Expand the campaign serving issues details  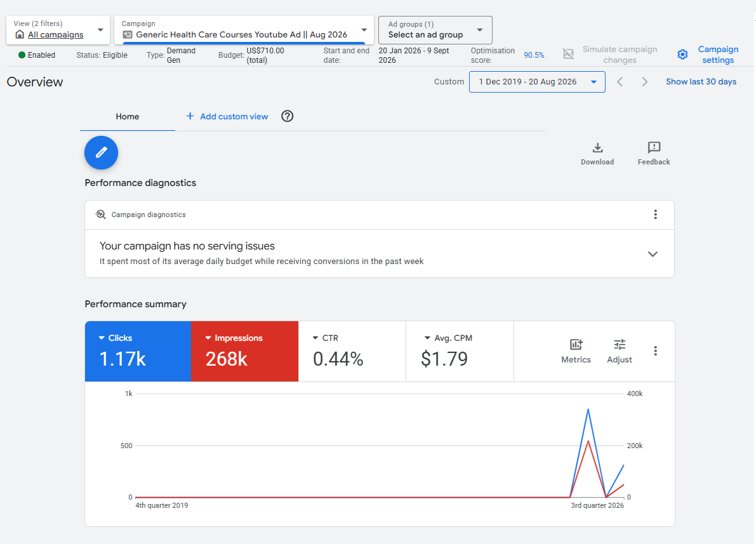tap(653, 254)
